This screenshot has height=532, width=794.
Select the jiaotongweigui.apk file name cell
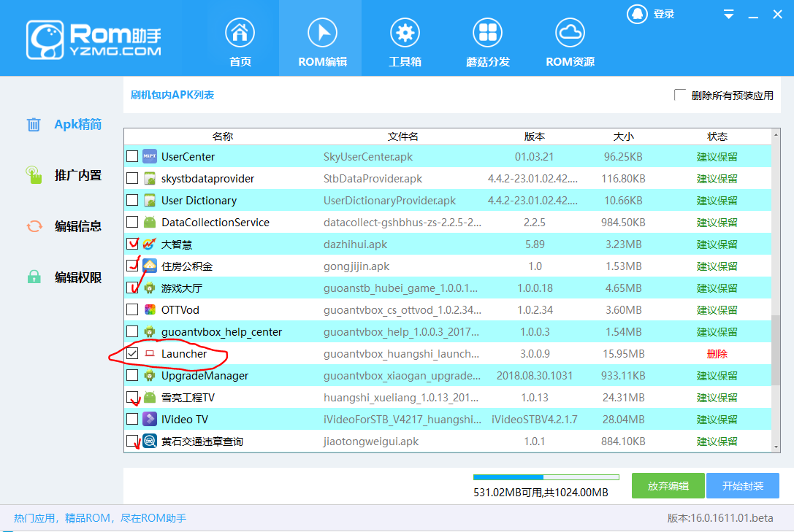click(371, 442)
